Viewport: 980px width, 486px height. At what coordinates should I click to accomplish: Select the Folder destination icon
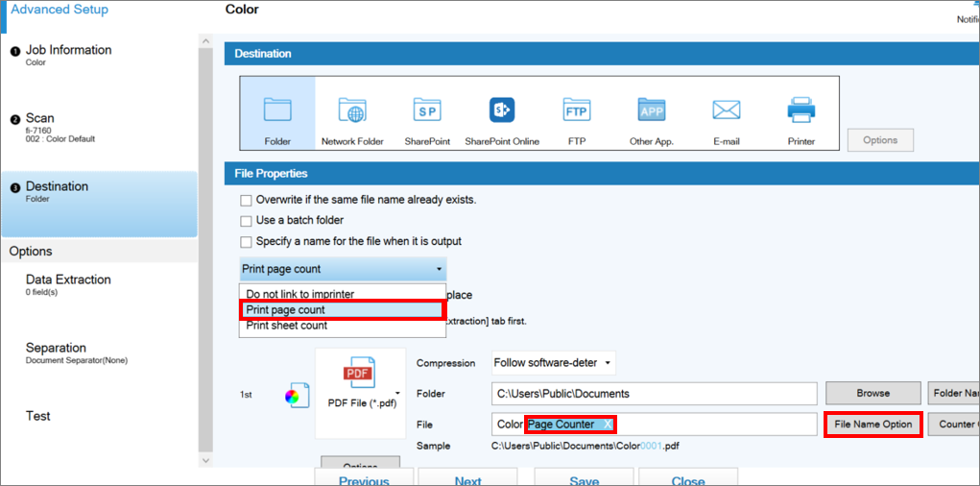click(x=277, y=116)
